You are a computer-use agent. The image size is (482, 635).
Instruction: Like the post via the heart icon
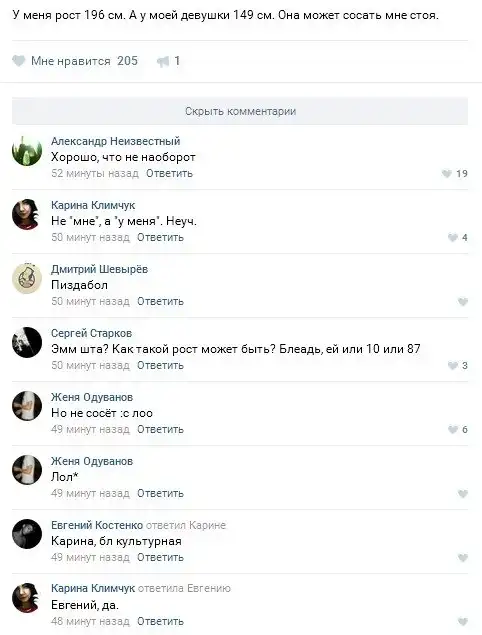(19, 61)
